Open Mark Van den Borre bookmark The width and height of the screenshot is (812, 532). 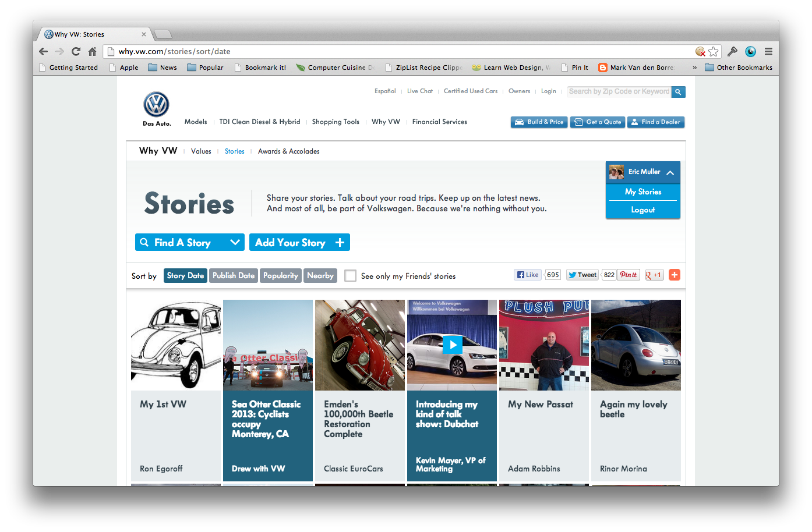[636, 68]
